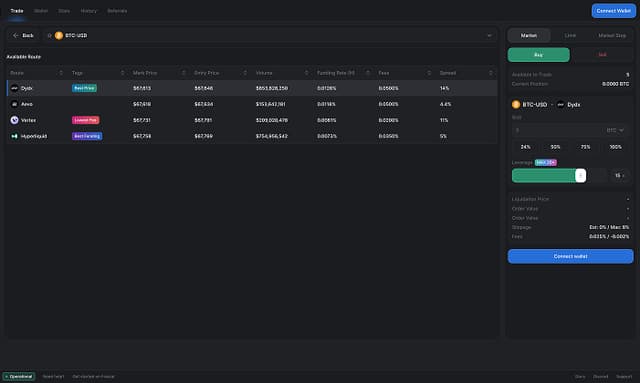Click the Lowest Fee tag on Vertex

(85, 120)
